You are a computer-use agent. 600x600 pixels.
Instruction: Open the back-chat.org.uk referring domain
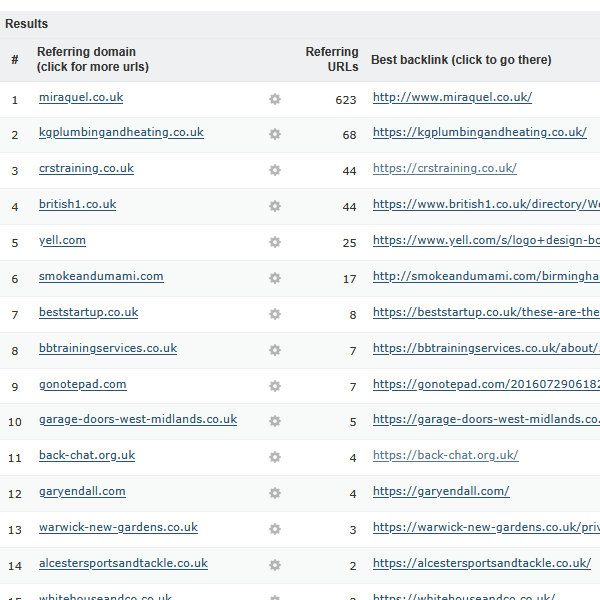click(x=87, y=456)
